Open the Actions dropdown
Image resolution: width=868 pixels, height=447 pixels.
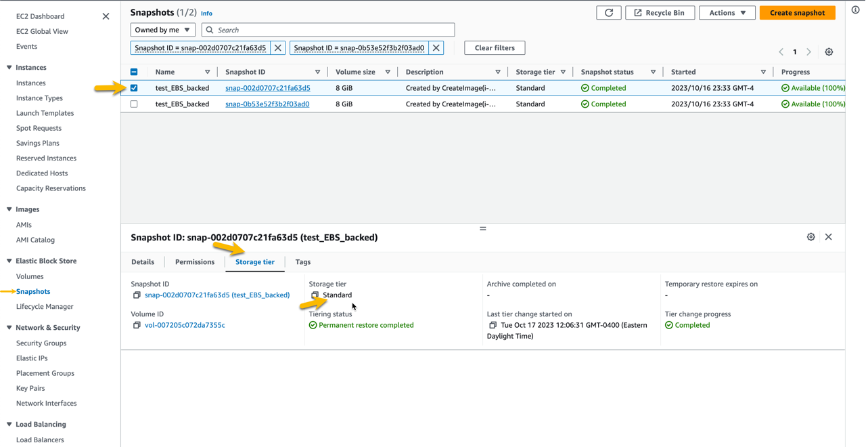click(727, 12)
